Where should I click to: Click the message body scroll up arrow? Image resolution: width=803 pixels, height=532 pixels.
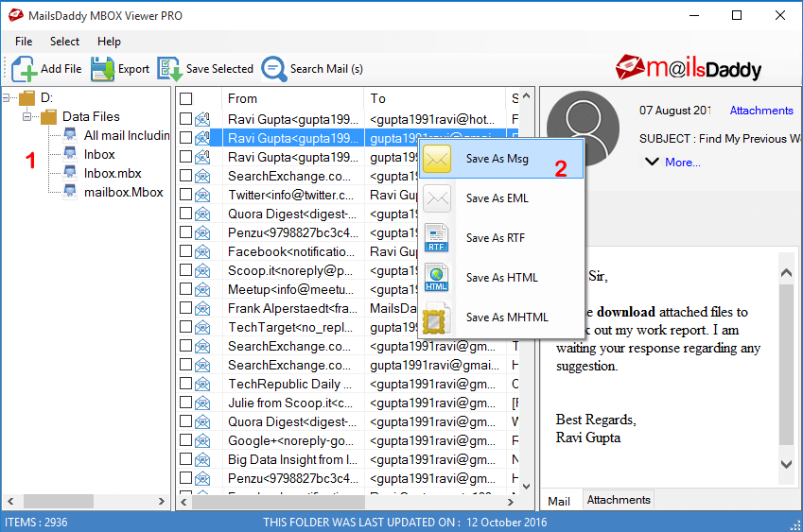click(786, 273)
